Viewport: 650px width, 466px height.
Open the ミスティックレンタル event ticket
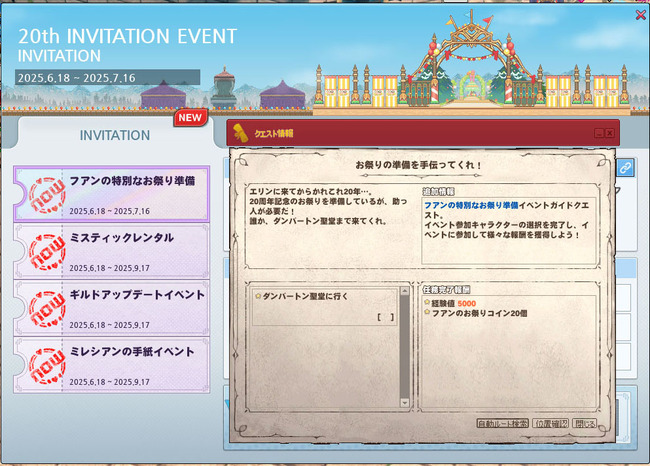tap(112, 251)
